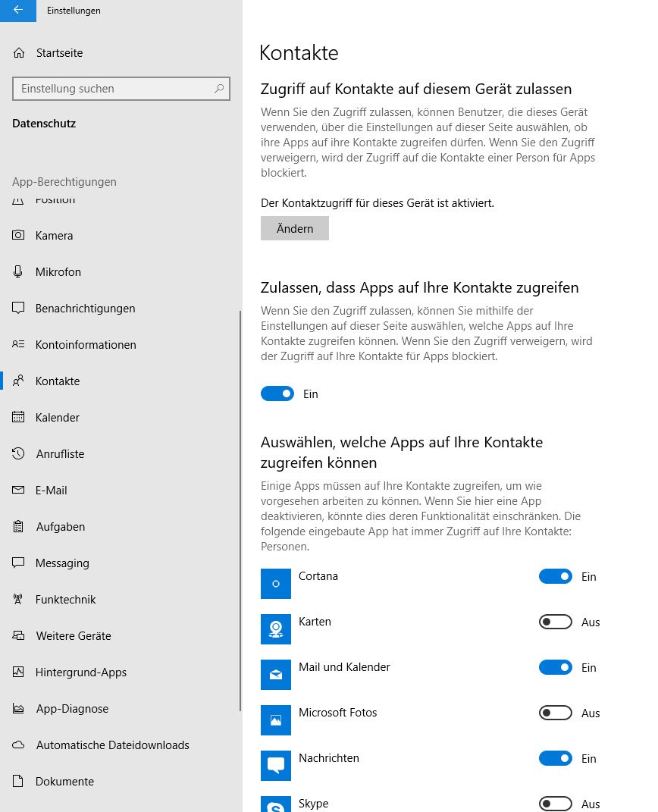Click the Karten app icon
658x812 pixels.
click(276, 629)
